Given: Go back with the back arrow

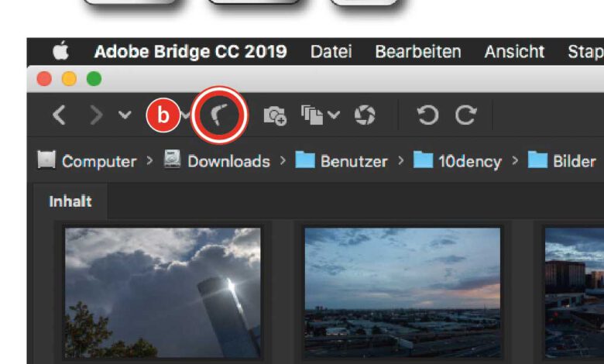Looking at the screenshot, I should [59, 115].
